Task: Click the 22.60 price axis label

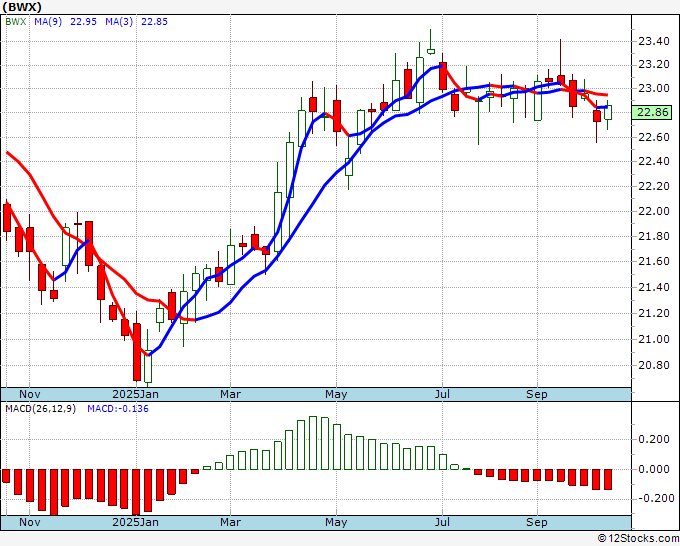Action: 653,137
